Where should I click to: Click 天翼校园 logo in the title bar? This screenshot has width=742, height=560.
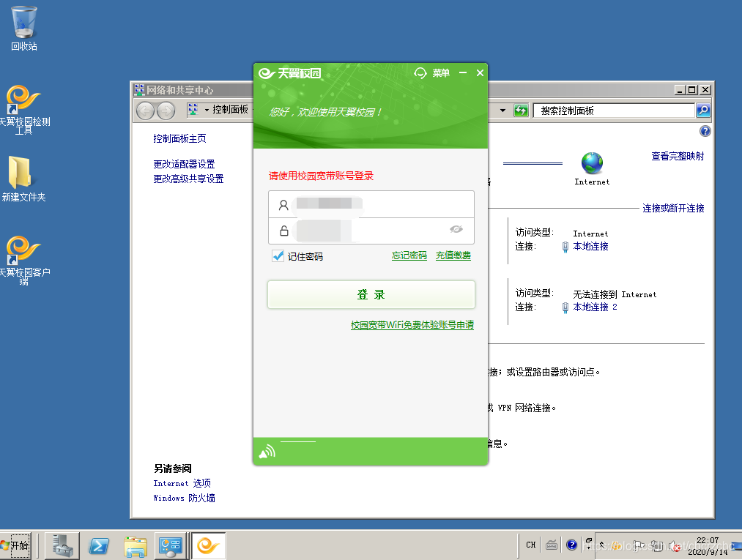pos(290,73)
